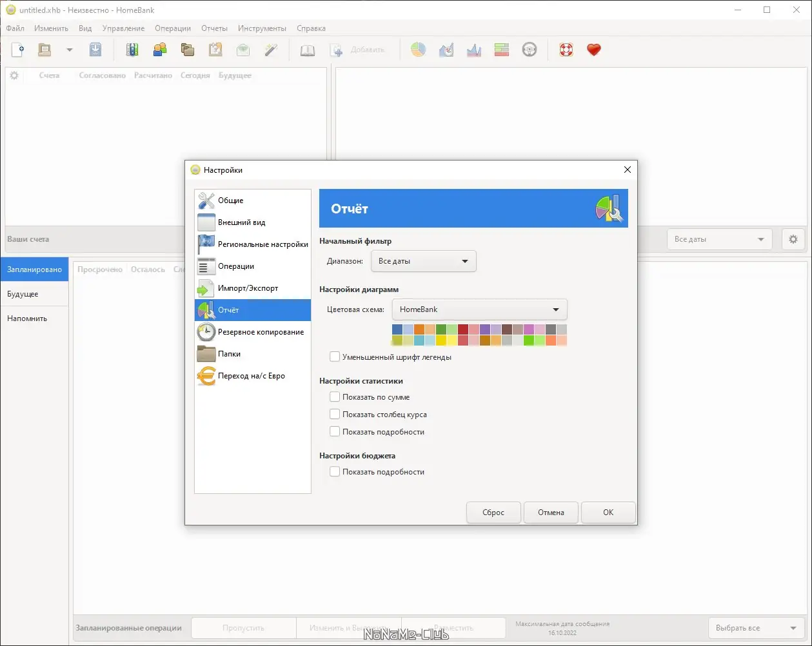Open the Диапазон dropdown
The width and height of the screenshot is (812, 646).
423,261
